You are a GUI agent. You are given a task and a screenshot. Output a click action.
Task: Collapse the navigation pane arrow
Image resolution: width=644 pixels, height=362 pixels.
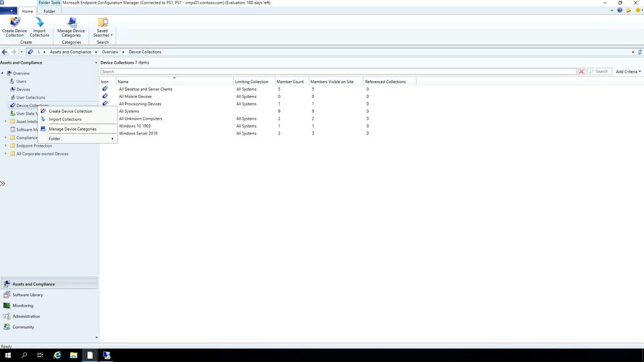tap(96, 62)
